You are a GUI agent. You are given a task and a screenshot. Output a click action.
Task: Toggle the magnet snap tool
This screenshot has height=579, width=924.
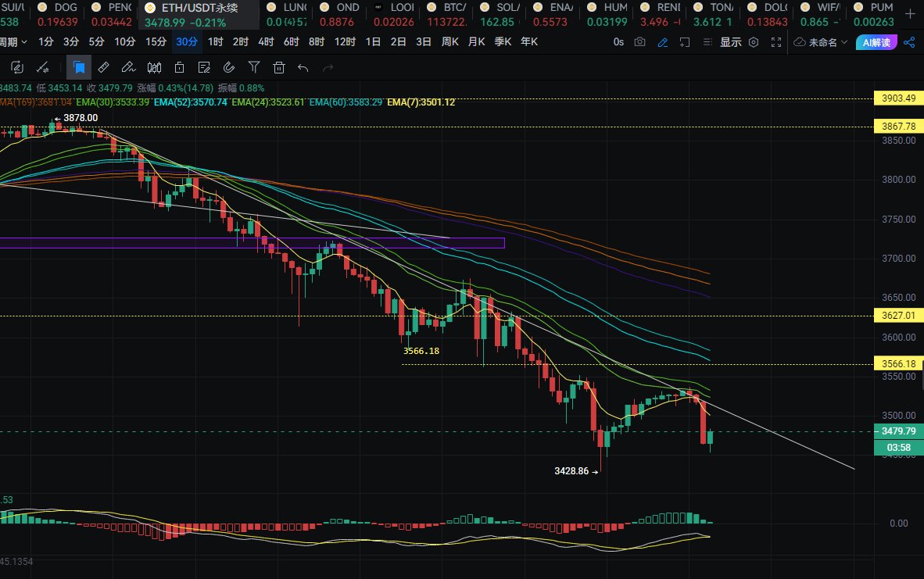point(228,68)
